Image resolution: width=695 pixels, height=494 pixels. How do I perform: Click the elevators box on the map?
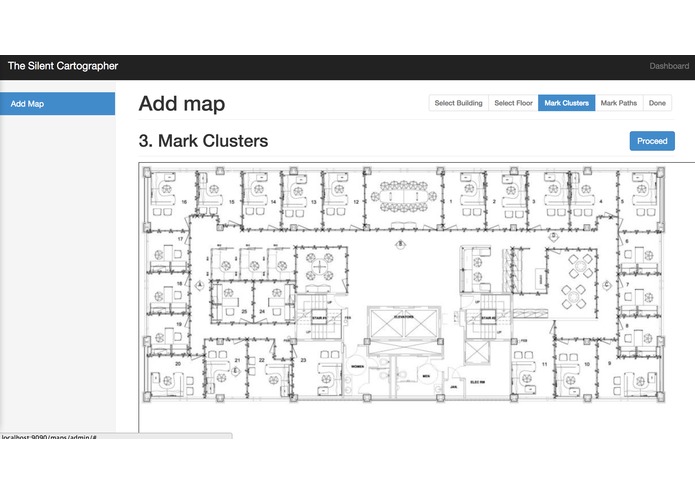(x=404, y=324)
